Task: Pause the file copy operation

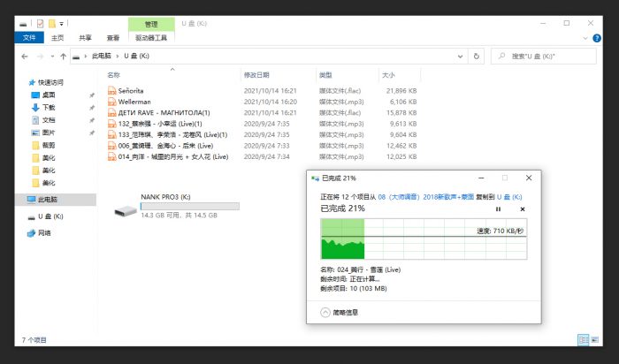Action: [498, 209]
